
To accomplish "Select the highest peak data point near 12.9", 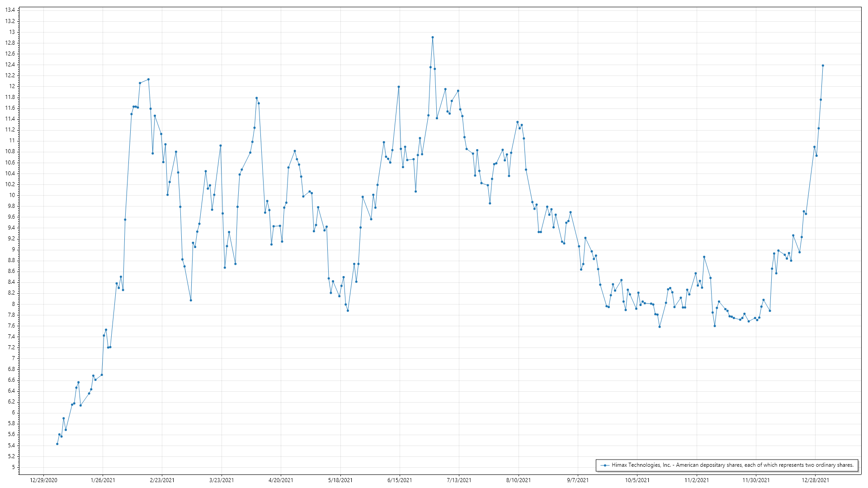I will coord(433,38).
